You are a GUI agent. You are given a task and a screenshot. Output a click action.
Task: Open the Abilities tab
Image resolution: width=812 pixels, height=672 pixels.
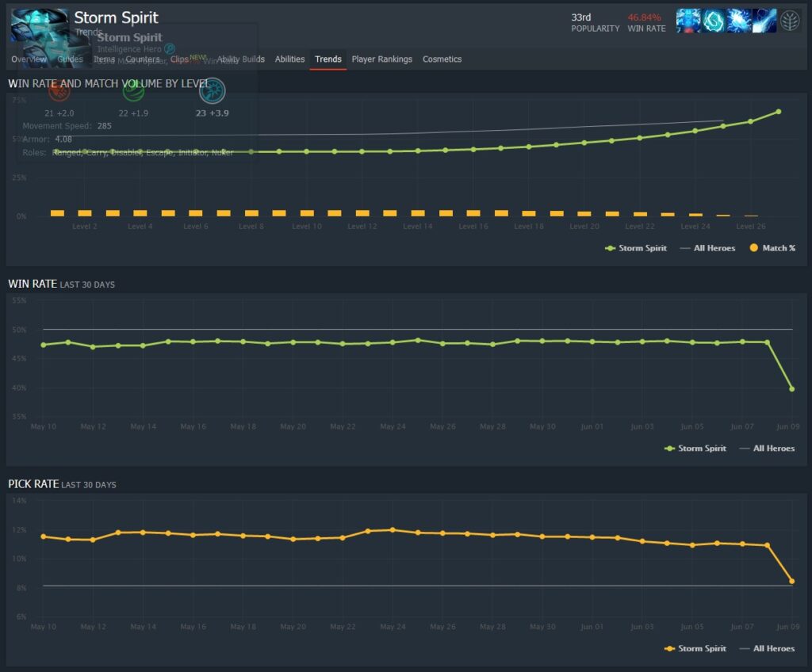pyautogui.click(x=289, y=59)
